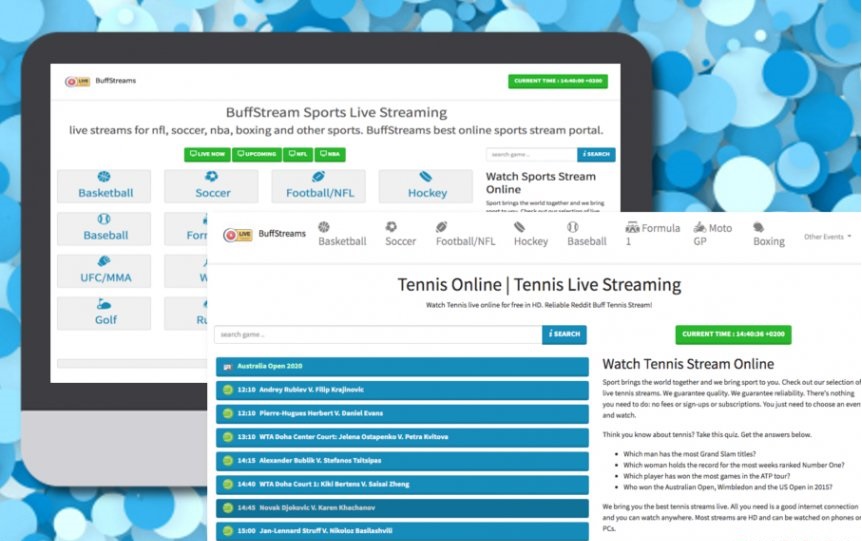Open the Hockey tile in back window

[x=426, y=186]
